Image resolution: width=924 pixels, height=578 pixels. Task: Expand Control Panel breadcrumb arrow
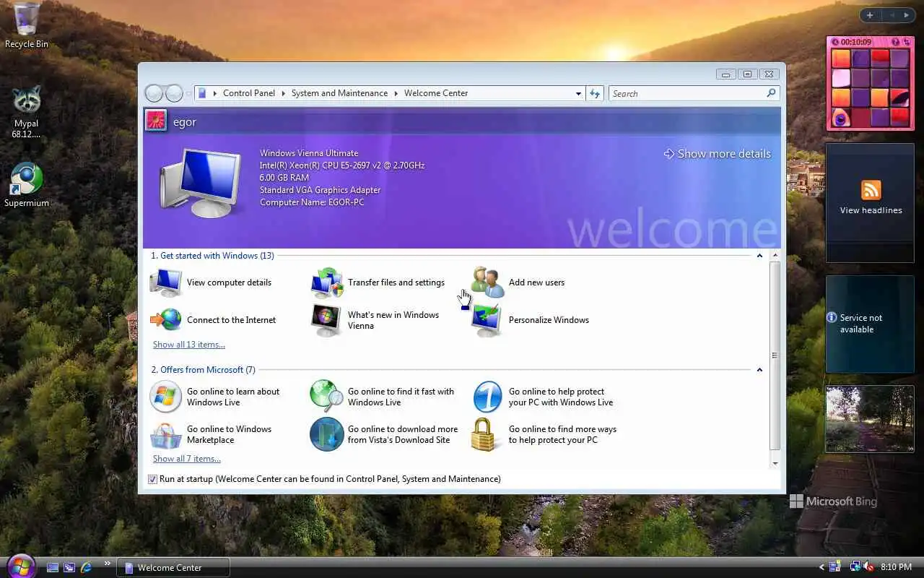283,93
